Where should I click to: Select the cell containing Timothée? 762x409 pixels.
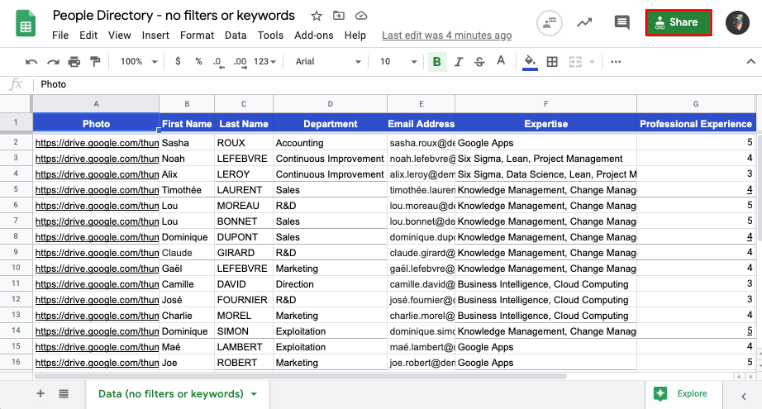click(x=187, y=190)
